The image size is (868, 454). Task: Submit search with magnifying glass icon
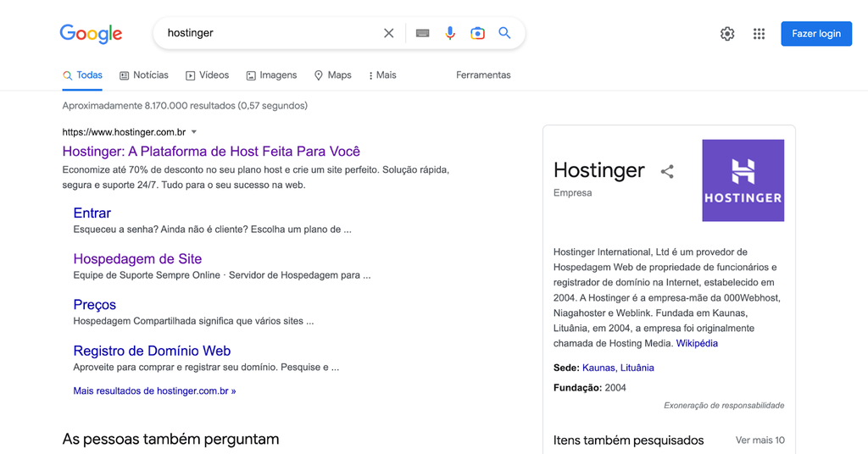pos(504,33)
